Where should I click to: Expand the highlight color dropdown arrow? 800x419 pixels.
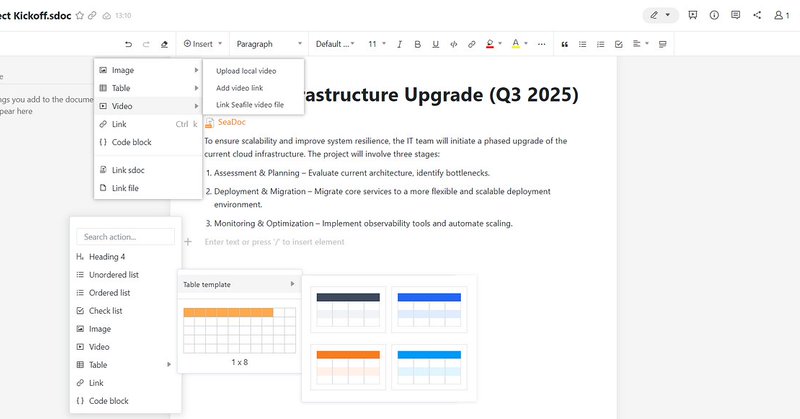500,44
